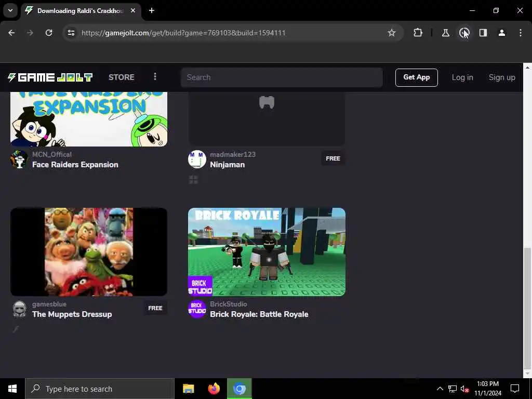Open the MCN_Offical developer name
Viewport: 532px width, 399px height.
click(x=52, y=154)
